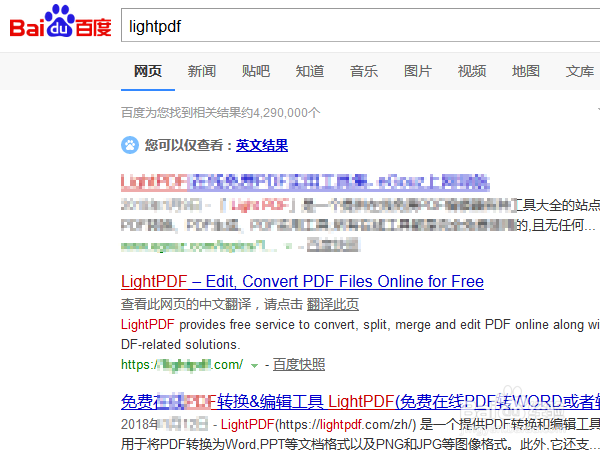Go to the 知道 tab
Screen dimensions: 600x450
(310, 71)
